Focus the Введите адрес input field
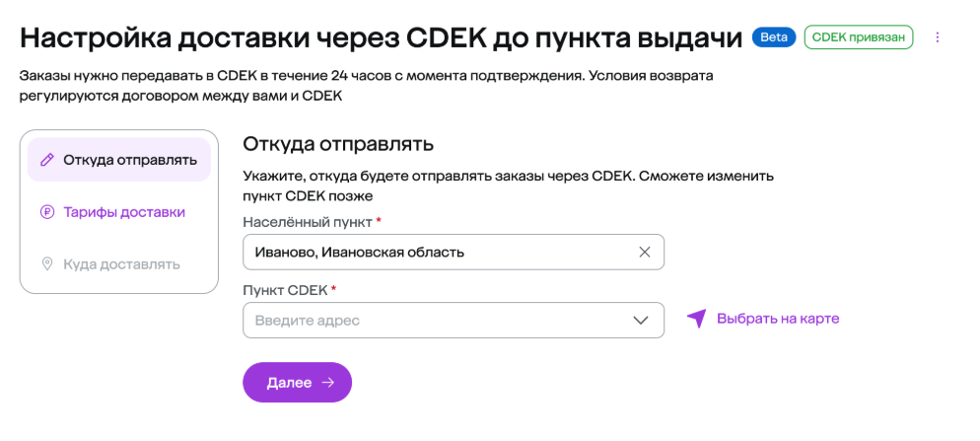 pyautogui.click(x=434, y=320)
